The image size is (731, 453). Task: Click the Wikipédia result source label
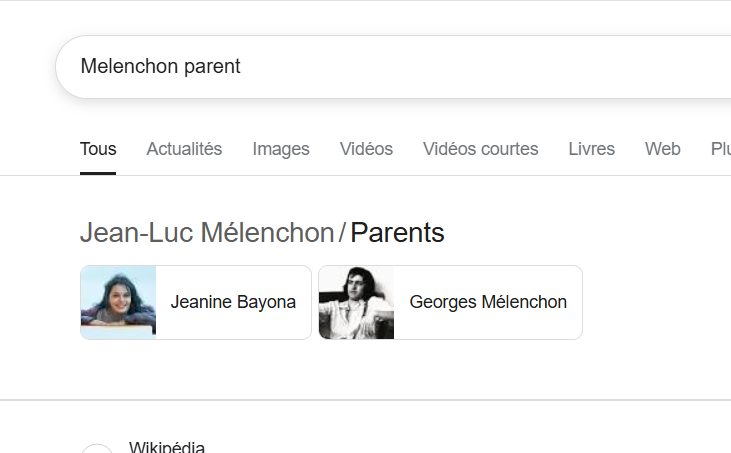point(166,447)
